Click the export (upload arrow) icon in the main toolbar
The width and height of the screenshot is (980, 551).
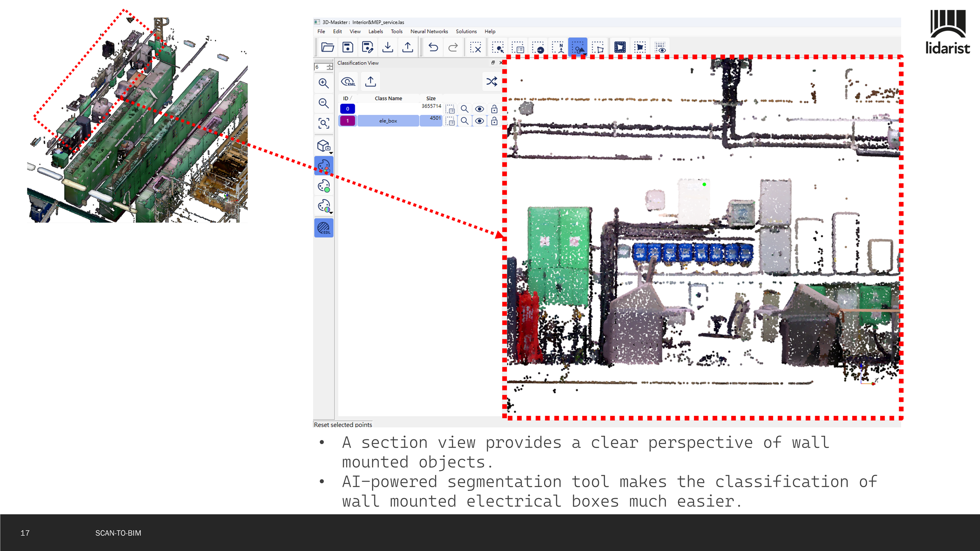(408, 47)
